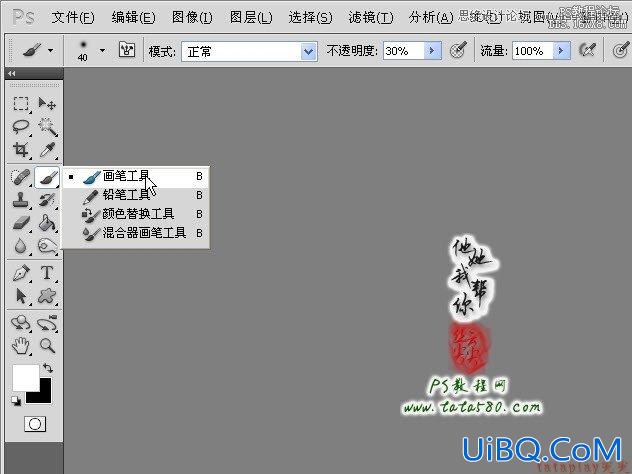Select the Dodge tool
Viewport: 632px width, 474px height.
point(47,245)
